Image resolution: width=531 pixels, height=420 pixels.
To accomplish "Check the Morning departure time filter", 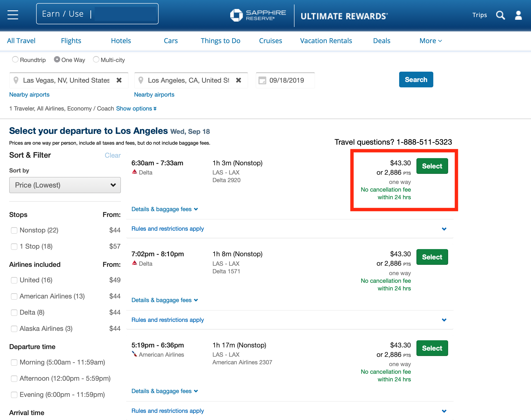I will click(14, 363).
